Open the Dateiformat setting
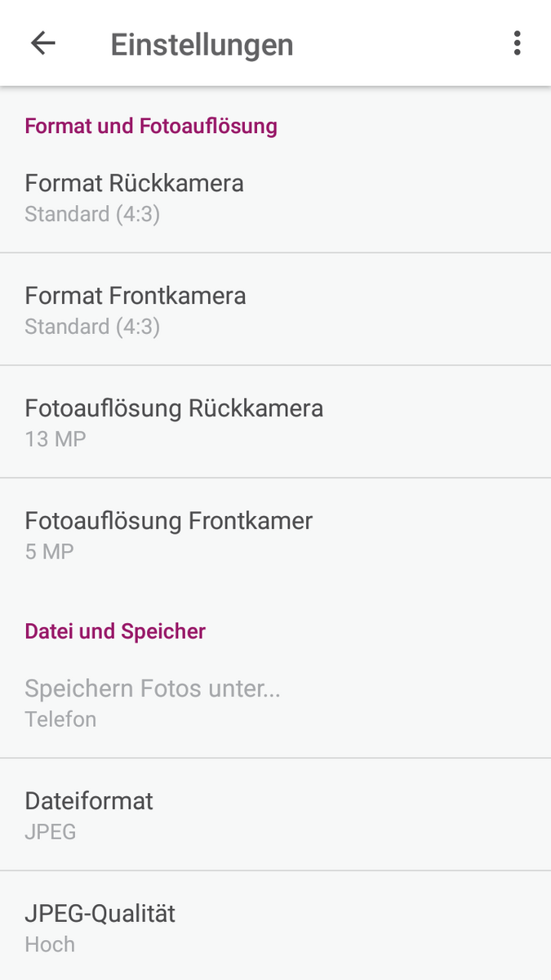Viewport: 551px width, 980px height. (x=275, y=815)
